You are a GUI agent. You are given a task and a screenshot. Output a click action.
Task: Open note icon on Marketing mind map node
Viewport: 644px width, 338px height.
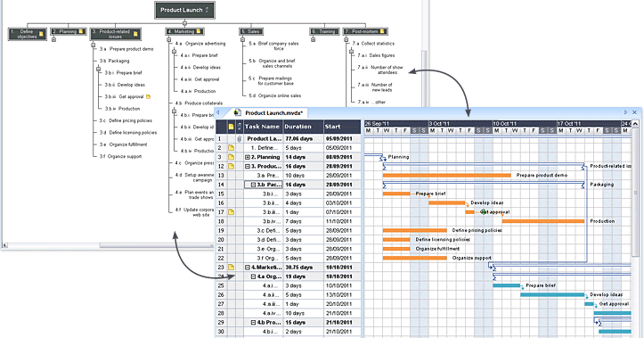click(199, 31)
